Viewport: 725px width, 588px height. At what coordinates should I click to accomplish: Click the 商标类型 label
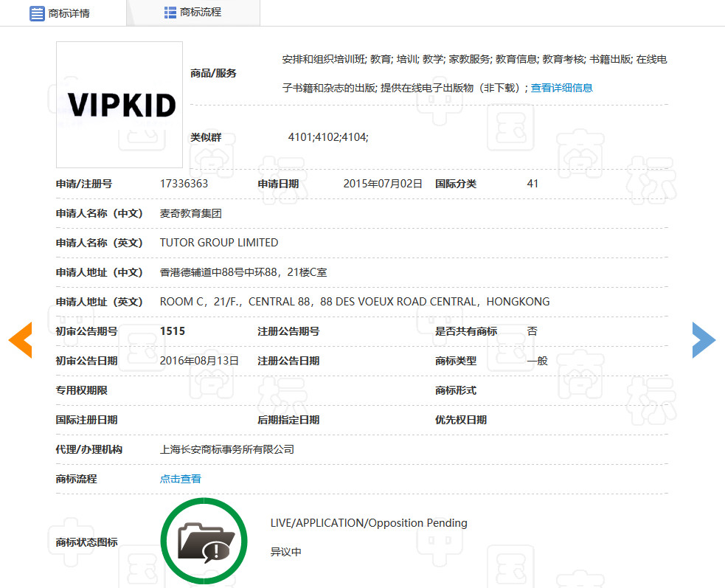point(456,361)
